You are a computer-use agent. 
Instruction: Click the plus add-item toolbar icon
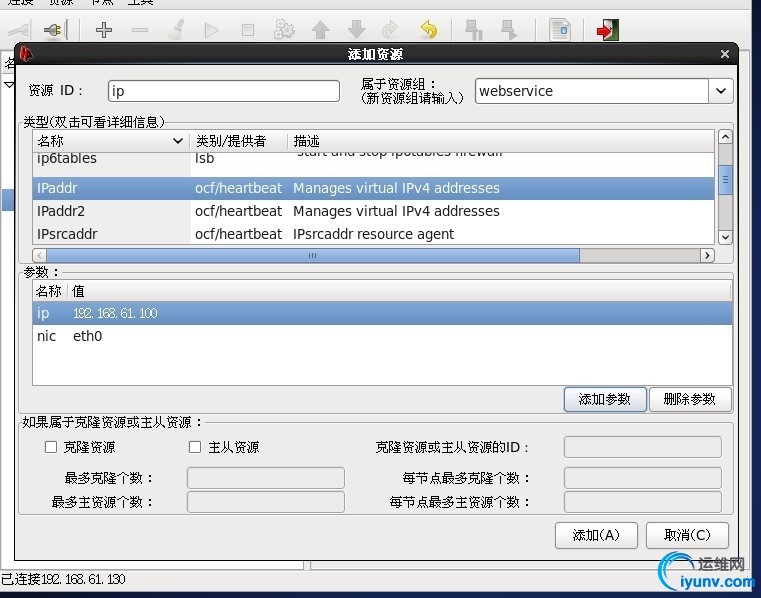(x=104, y=30)
